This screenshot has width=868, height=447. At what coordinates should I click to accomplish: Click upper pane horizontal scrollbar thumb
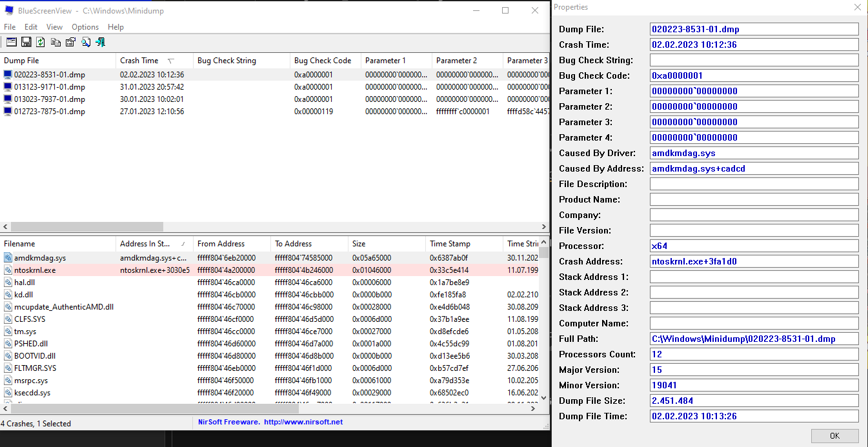[87, 227]
